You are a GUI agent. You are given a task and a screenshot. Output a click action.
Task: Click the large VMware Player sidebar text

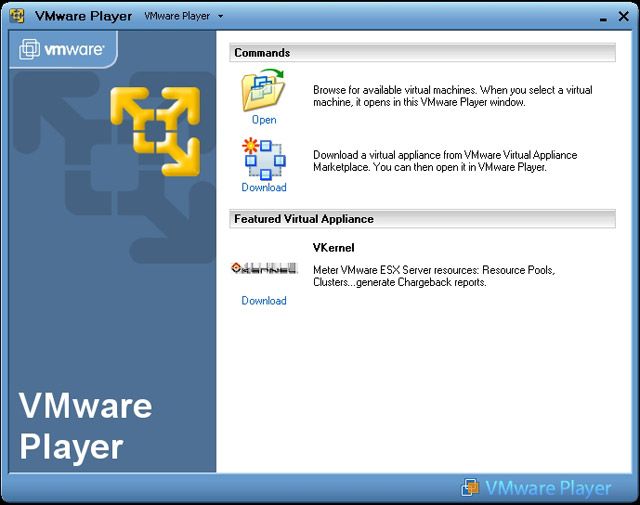pos(86,425)
